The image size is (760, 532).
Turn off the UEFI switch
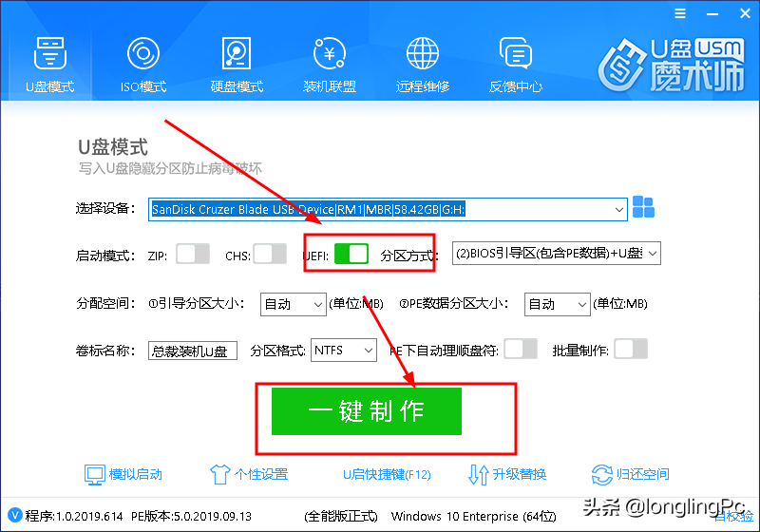tap(351, 254)
